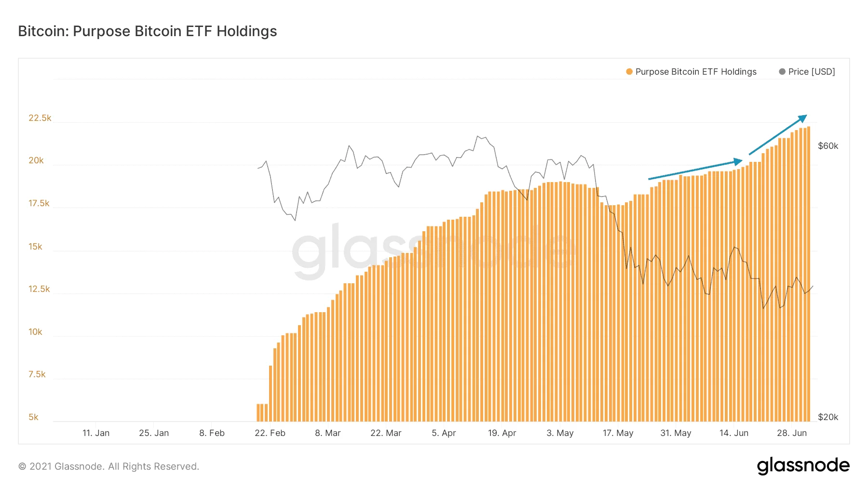Image resolution: width=868 pixels, height=488 pixels.
Task: Click the $60k price axis label
Action: [828, 146]
